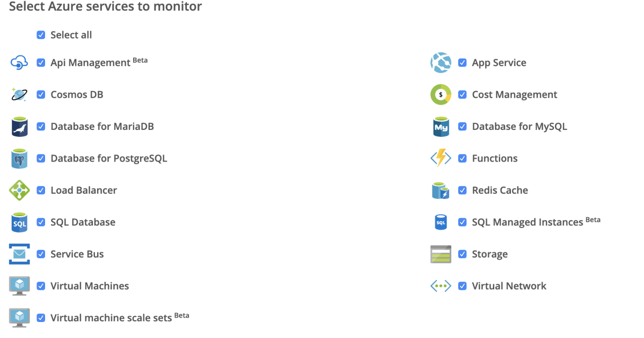
Task: Click the Cosmos DB text label
Action: coord(77,95)
